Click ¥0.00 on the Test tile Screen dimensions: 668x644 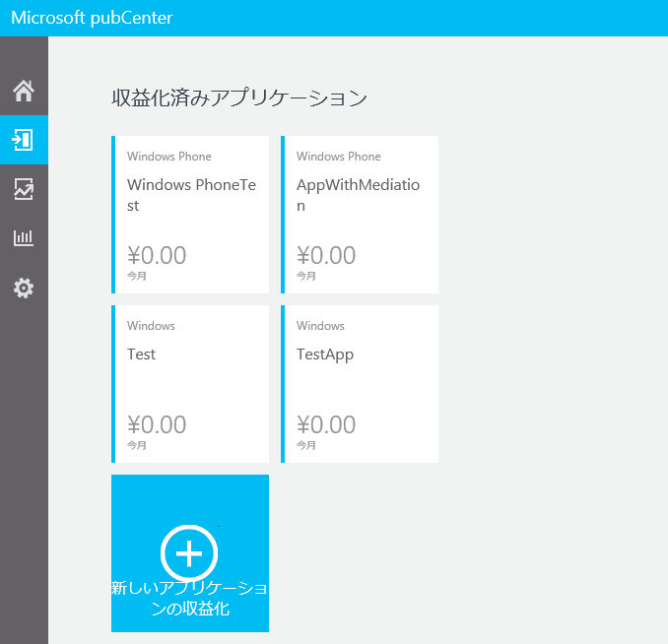click(157, 424)
